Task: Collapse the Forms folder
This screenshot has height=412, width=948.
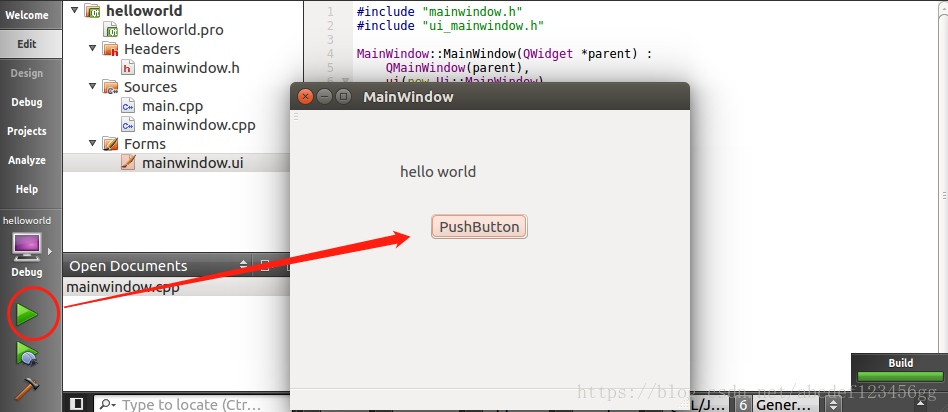Action: tap(93, 143)
